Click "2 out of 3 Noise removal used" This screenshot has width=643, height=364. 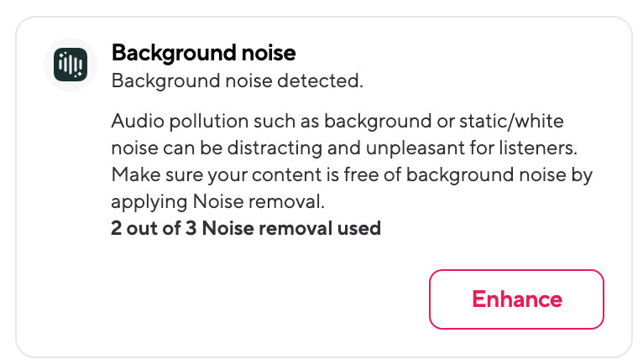(x=246, y=227)
